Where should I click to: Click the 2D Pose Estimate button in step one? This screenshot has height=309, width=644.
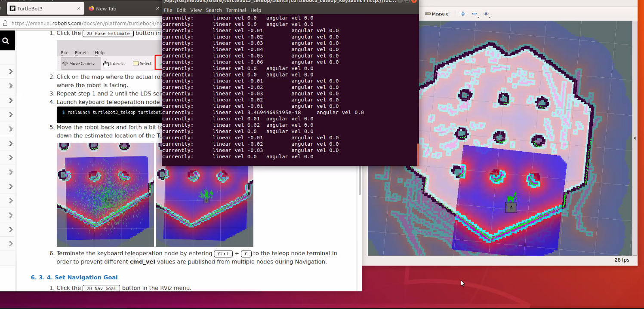108,33
